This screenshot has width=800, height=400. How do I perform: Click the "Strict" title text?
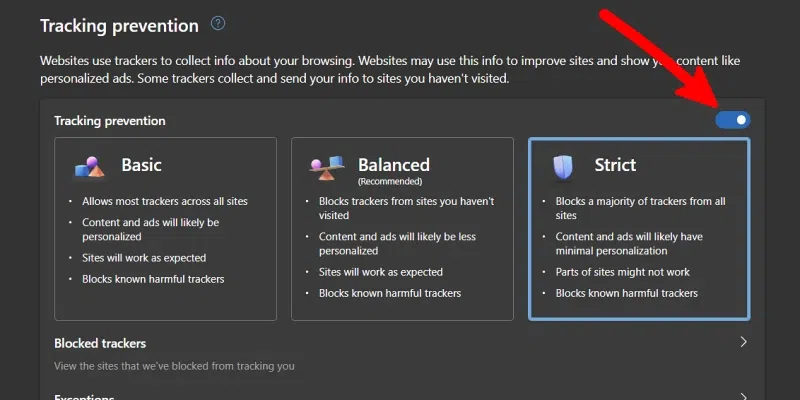pyautogui.click(x=615, y=165)
